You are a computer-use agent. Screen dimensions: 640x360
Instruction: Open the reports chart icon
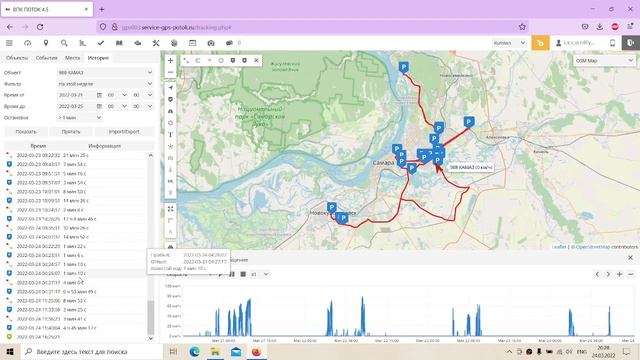tap(82, 43)
